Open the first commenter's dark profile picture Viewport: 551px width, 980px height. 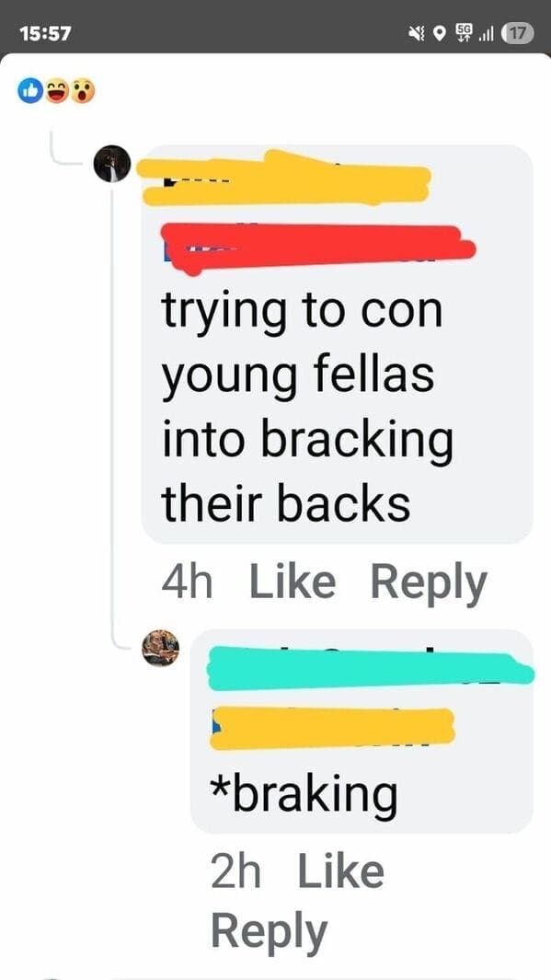[112, 164]
